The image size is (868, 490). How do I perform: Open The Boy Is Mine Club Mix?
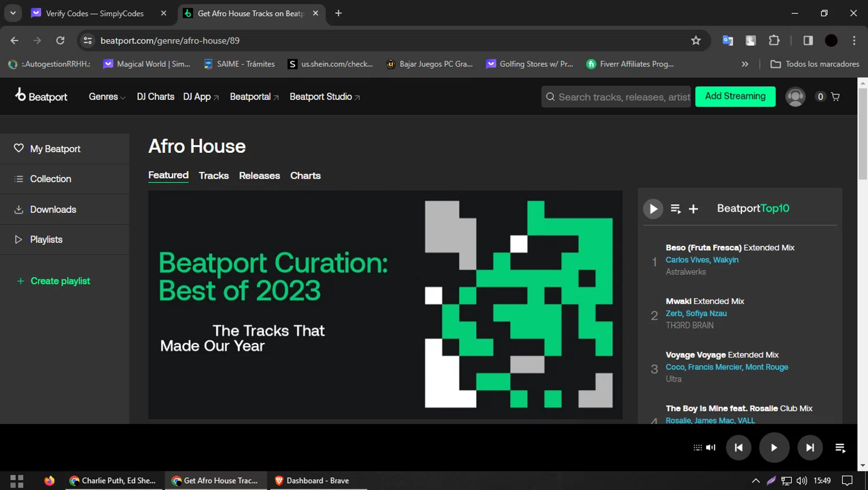[739, 408]
